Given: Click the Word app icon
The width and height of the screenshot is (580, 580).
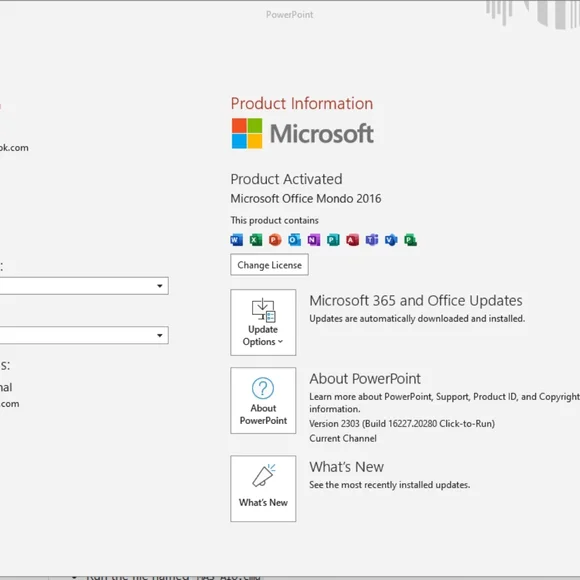Looking at the screenshot, I should tap(237, 240).
